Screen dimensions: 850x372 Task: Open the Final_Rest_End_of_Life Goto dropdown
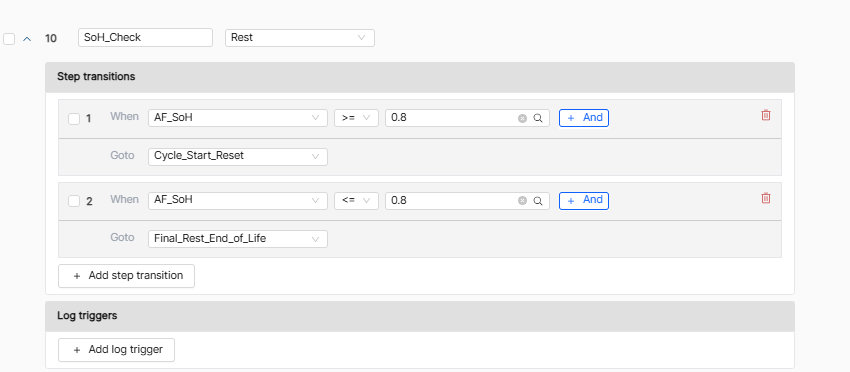point(237,239)
